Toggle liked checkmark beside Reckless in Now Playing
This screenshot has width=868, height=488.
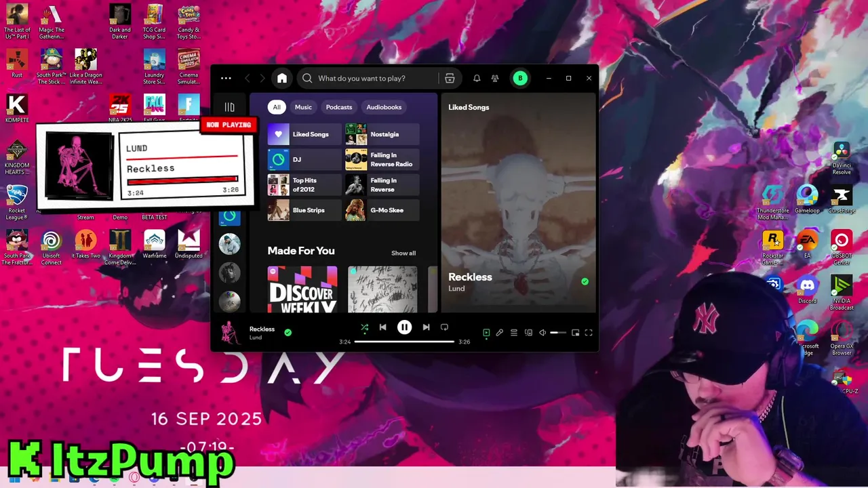(x=585, y=281)
